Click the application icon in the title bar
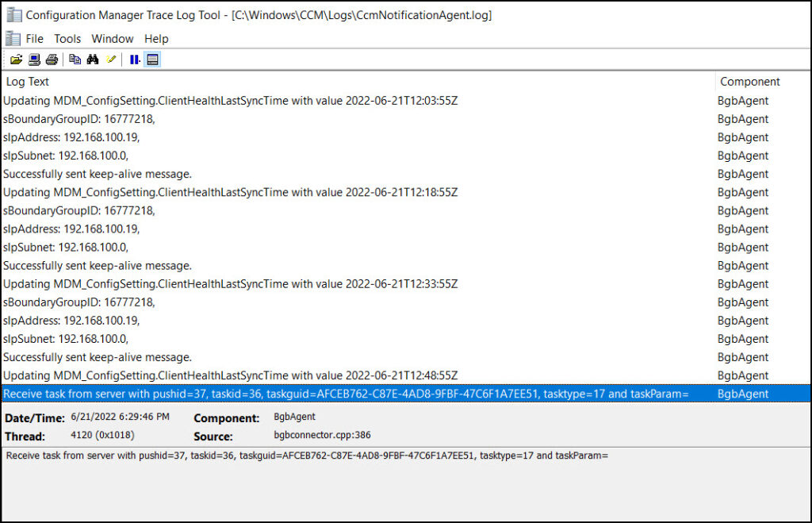 pos(14,15)
